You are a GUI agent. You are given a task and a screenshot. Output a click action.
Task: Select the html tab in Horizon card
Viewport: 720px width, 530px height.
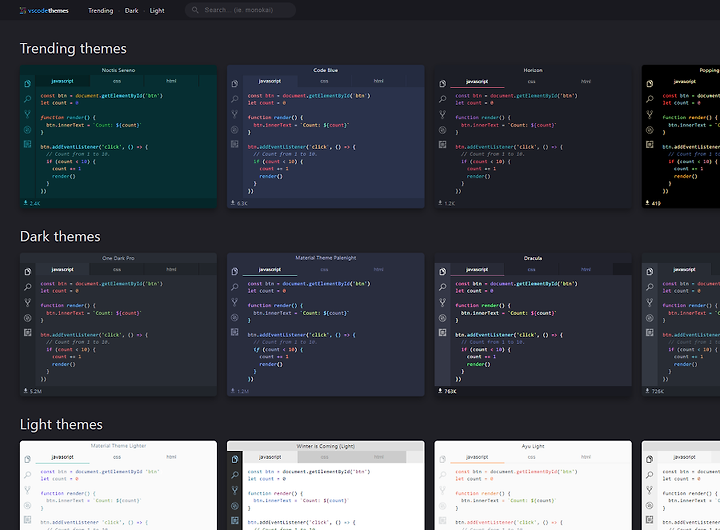pos(586,81)
